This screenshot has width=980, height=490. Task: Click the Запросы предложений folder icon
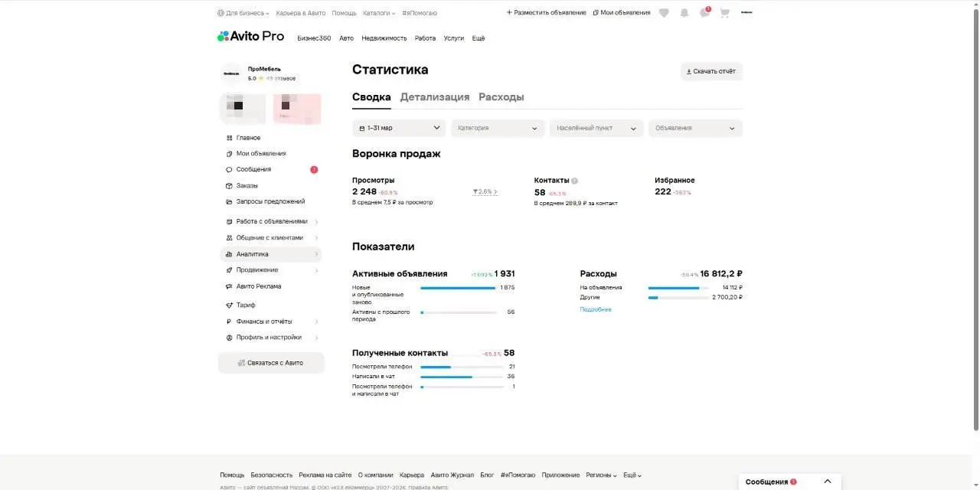[x=229, y=202]
